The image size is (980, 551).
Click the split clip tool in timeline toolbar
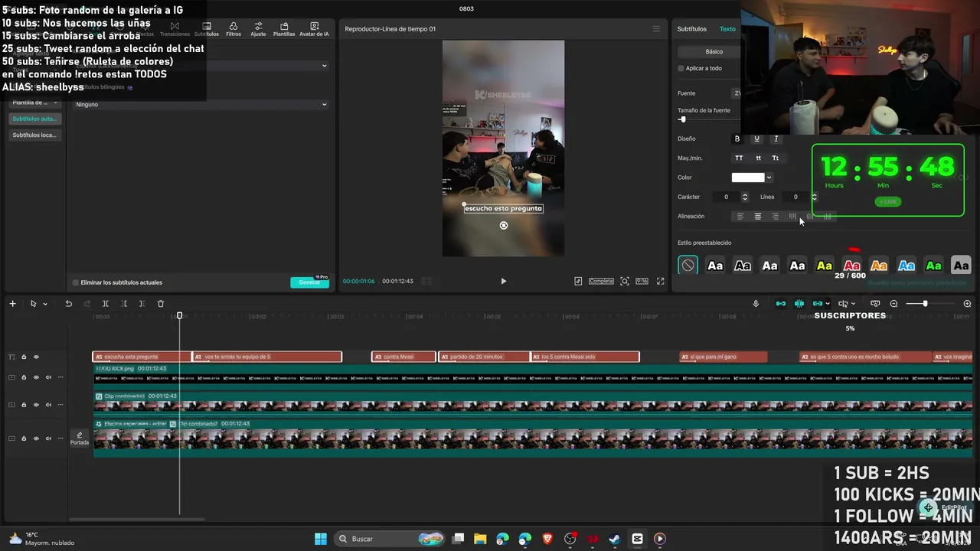(x=105, y=304)
